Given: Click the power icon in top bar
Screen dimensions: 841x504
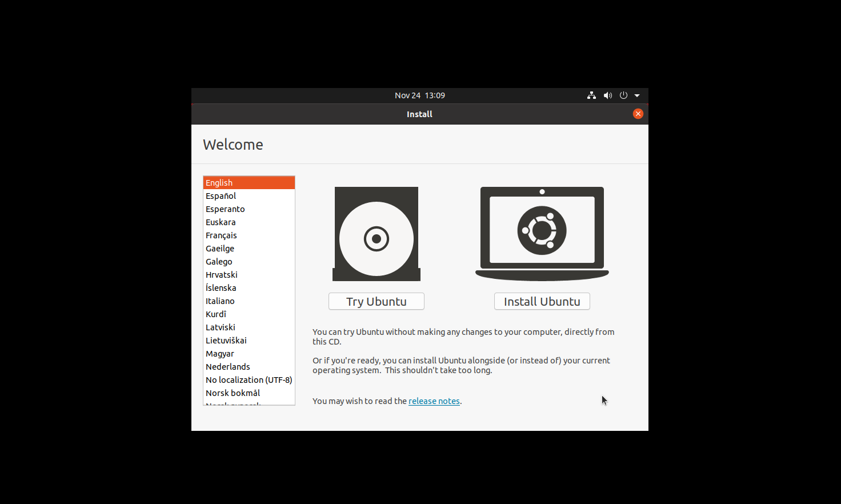Looking at the screenshot, I should point(623,95).
